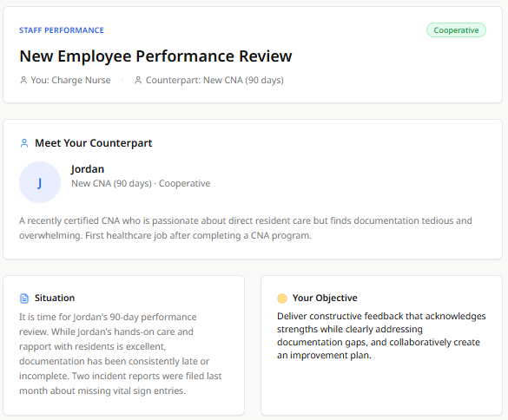Click the person icon beside 'You: Charge Nurse'

click(x=23, y=80)
